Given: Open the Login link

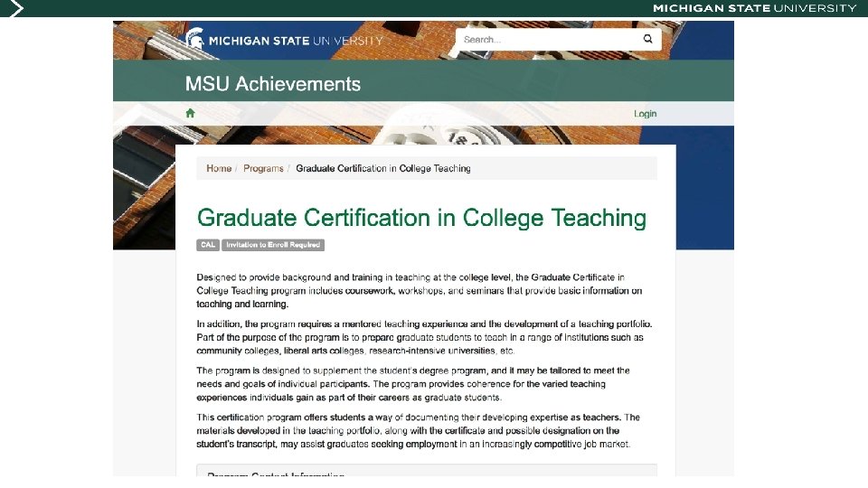Looking at the screenshot, I should pyautogui.click(x=645, y=114).
